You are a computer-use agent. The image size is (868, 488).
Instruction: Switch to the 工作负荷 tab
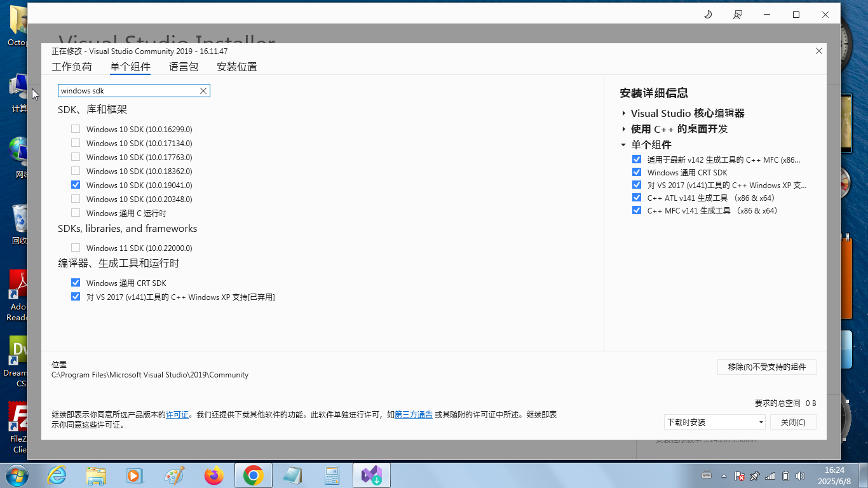click(72, 67)
